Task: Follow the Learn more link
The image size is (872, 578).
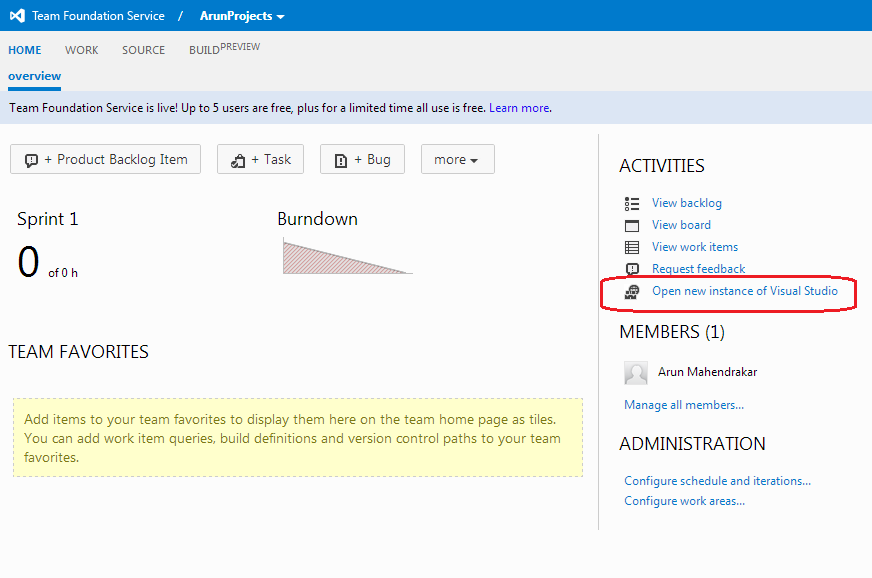Action: [x=519, y=108]
